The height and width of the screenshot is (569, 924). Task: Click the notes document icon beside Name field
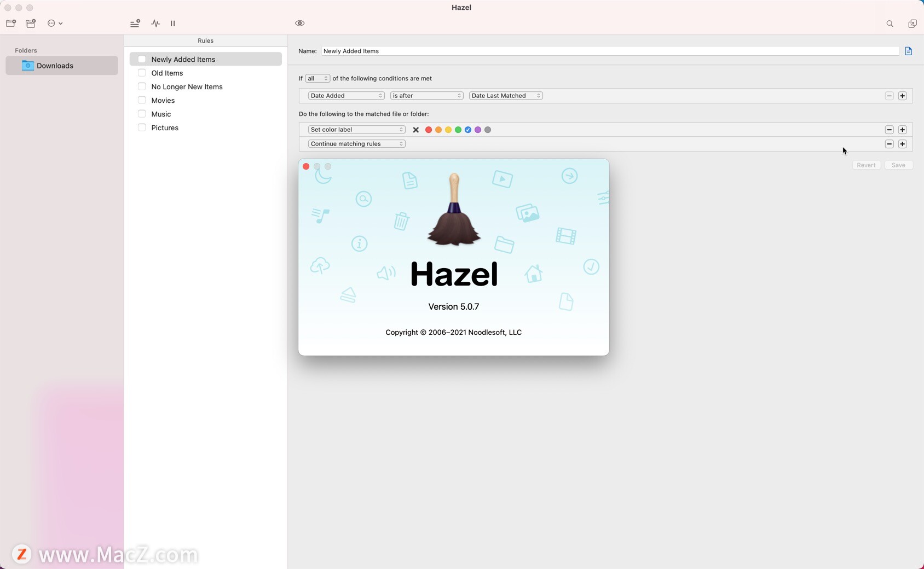[909, 51]
